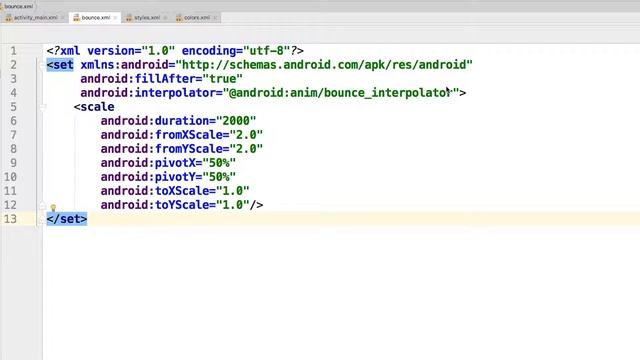Screen dimensions: 640x360
Task: Click the pivotX "50%" value
Action: (219, 163)
